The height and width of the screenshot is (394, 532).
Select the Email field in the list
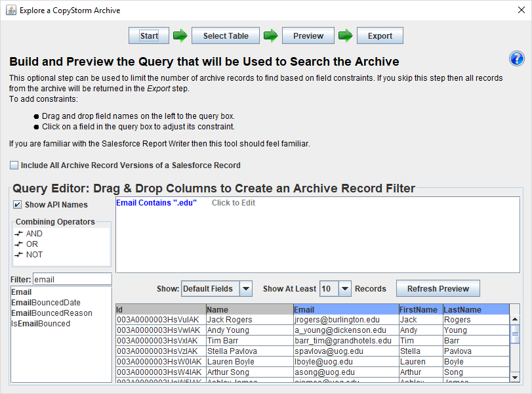(x=22, y=292)
